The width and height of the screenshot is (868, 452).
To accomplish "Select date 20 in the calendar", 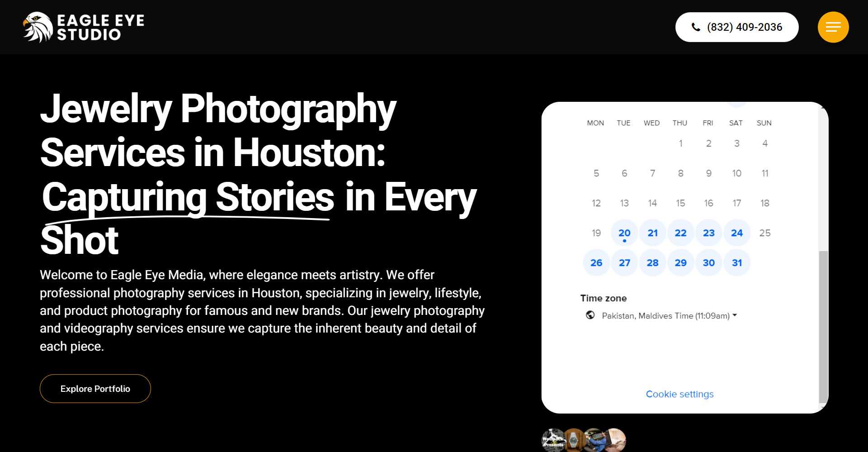I will (624, 233).
